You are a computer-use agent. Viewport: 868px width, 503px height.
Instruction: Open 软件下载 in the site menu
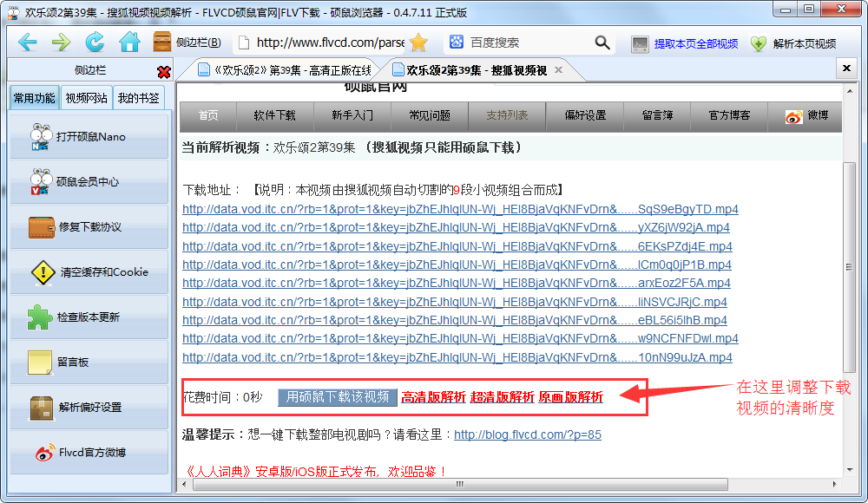pos(275,115)
